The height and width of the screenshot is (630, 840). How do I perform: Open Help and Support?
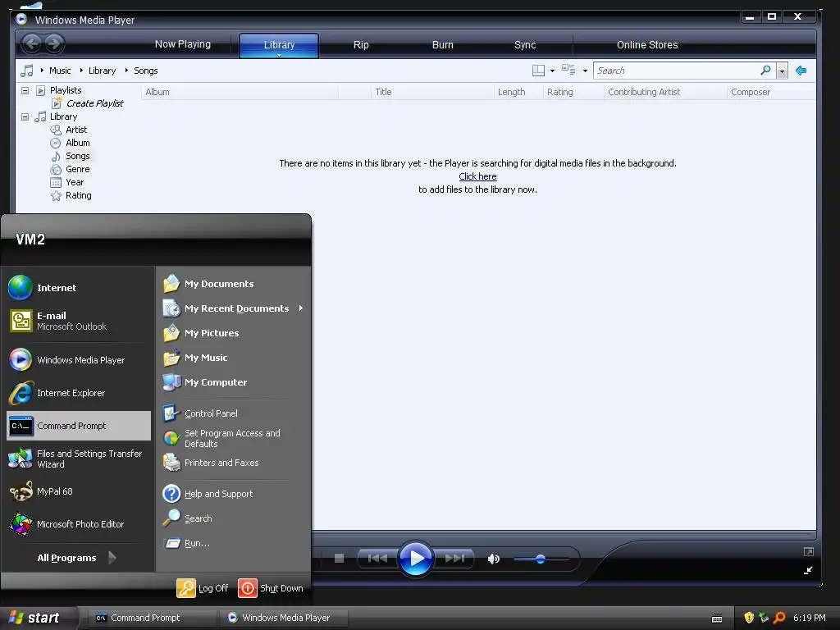(x=234, y=494)
